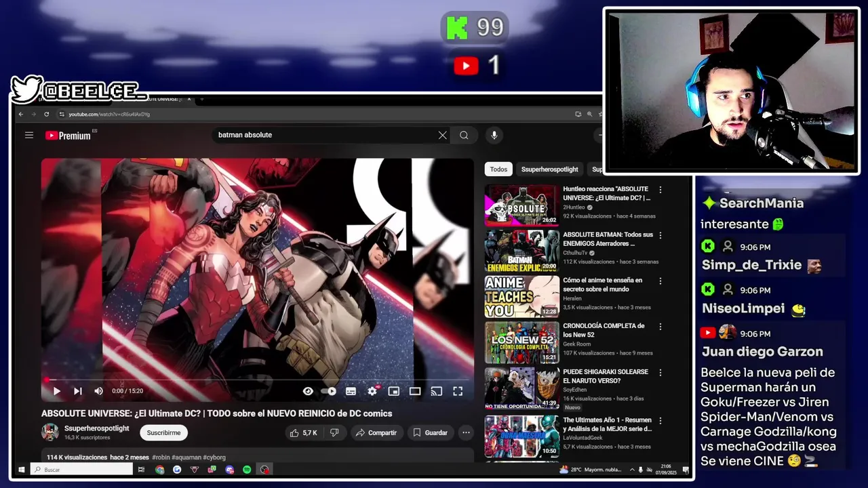The height and width of the screenshot is (488, 868).
Task: Click Suscribirme button
Action: (164, 432)
